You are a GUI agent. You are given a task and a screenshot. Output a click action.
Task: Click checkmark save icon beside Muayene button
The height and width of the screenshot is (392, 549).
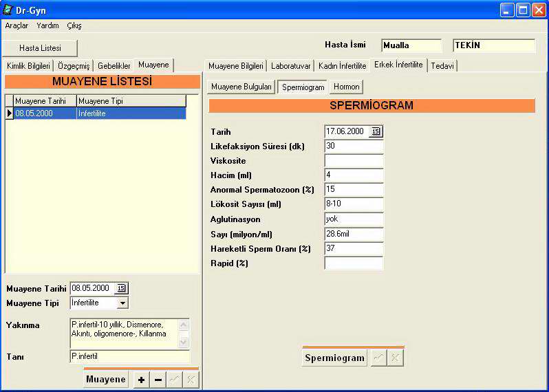pos(175,380)
